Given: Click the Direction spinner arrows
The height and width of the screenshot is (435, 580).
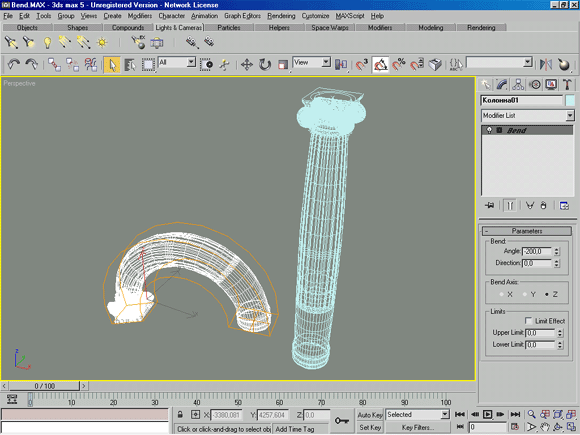Looking at the screenshot, I should pyautogui.click(x=557, y=263).
